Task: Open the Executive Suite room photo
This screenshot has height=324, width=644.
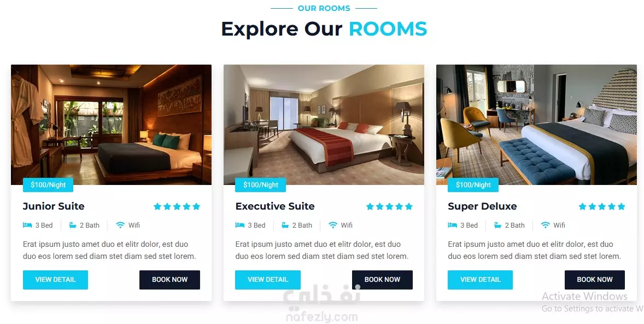Action: point(324,125)
